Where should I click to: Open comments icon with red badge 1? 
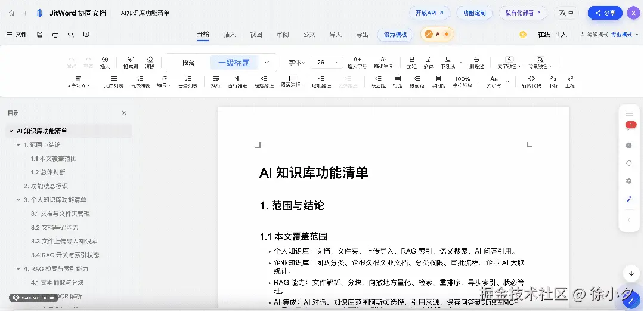click(x=629, y=126)
